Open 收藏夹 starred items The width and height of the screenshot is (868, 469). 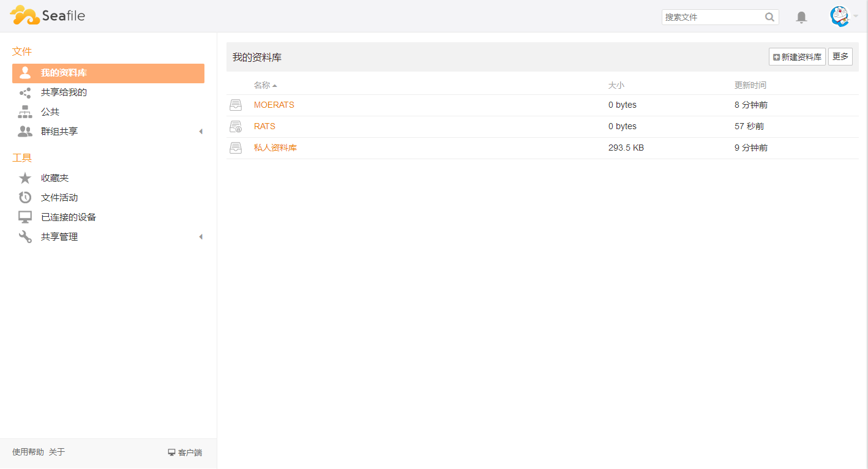tap(54, 178)
